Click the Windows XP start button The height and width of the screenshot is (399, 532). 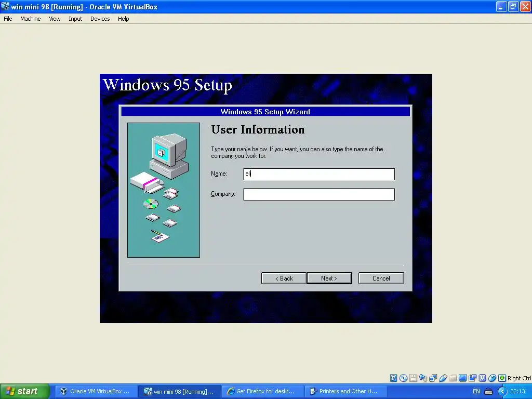24,391
